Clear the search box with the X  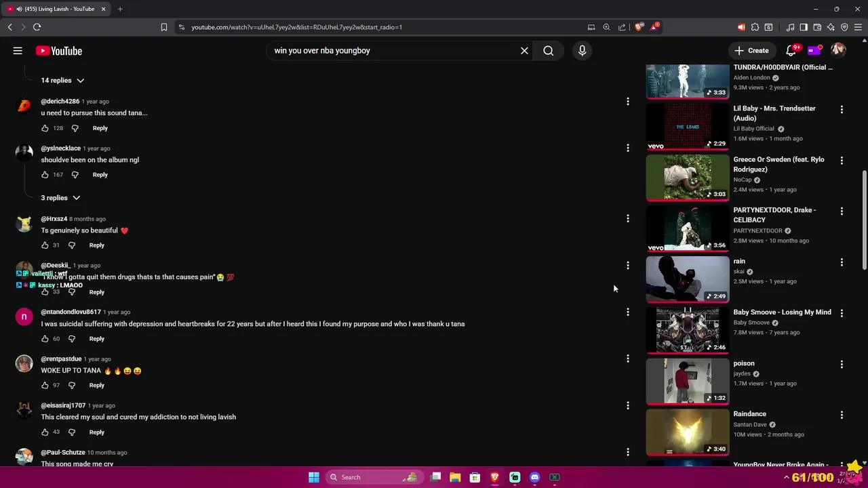[x=524, y=51]
